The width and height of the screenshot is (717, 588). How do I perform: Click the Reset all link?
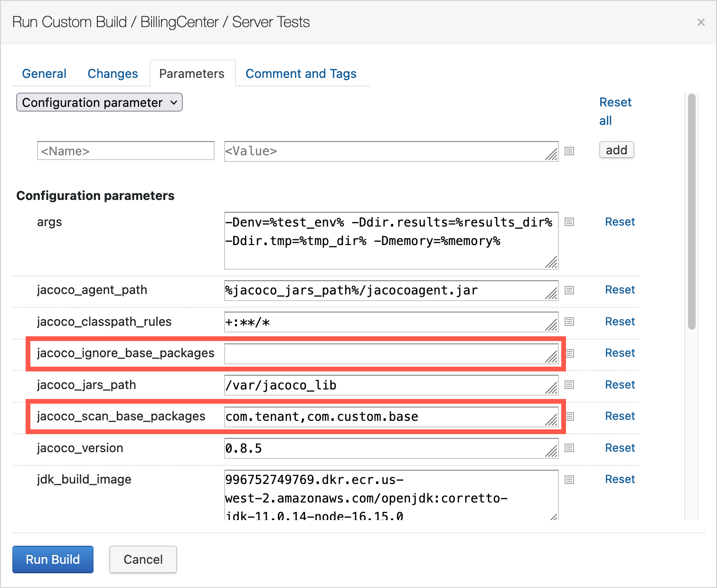[615, 111]
